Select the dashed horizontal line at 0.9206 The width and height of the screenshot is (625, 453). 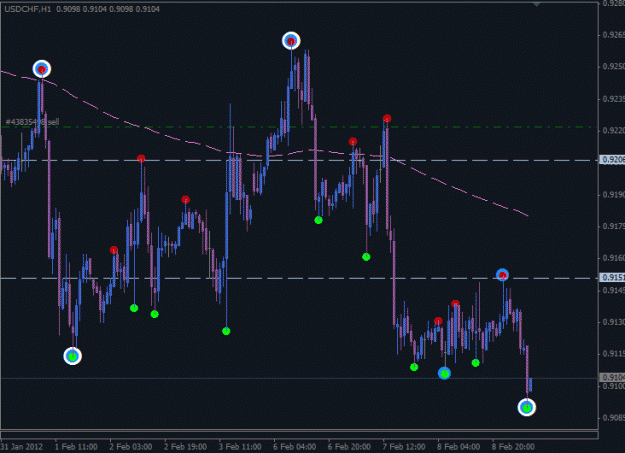click(299, 160)
